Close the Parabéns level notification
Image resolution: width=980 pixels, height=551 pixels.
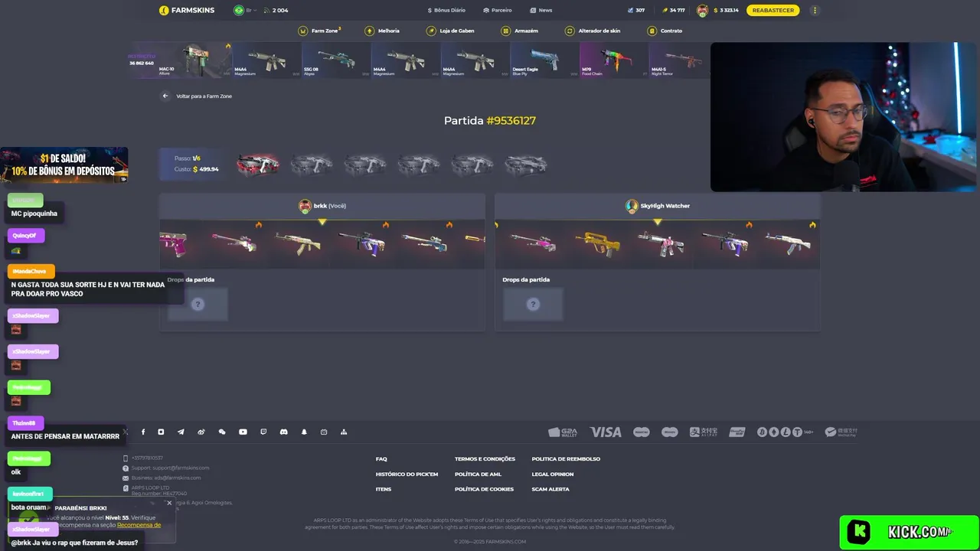click(x=169, y=503)
